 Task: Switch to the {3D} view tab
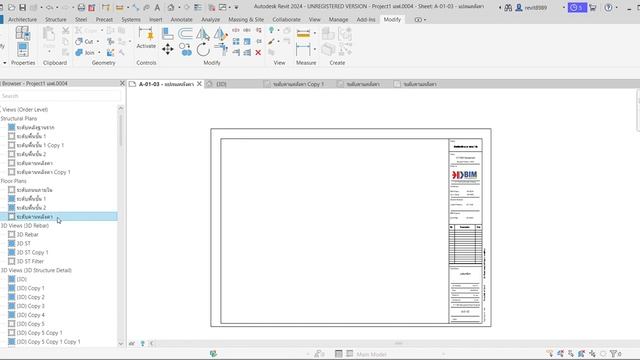click(x=221, y=84)
